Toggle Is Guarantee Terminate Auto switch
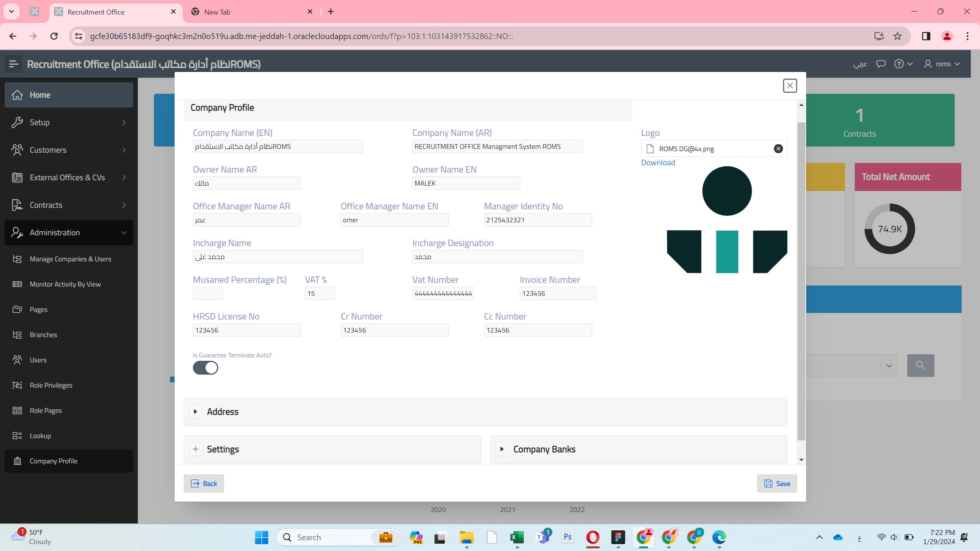Screen dimensions: 980x551 coord(206,368)
